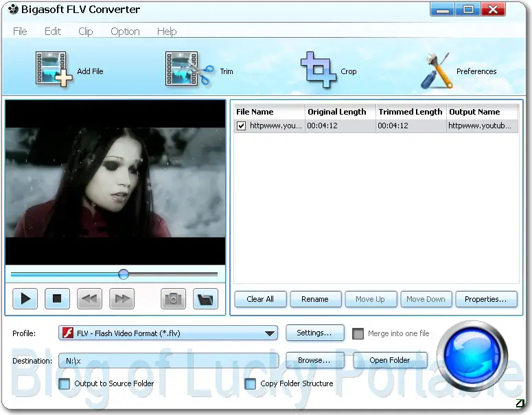Viewport: 532px width, 415px height.
Task: Click the Bigasoft app icon in title bar
Action: click(13, 9)
